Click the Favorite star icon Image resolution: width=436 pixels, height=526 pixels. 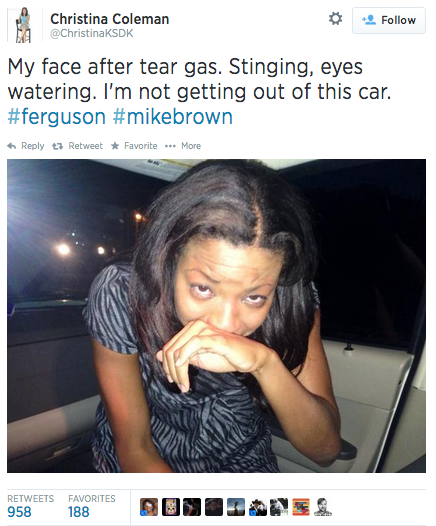click(x=115, y=146)
